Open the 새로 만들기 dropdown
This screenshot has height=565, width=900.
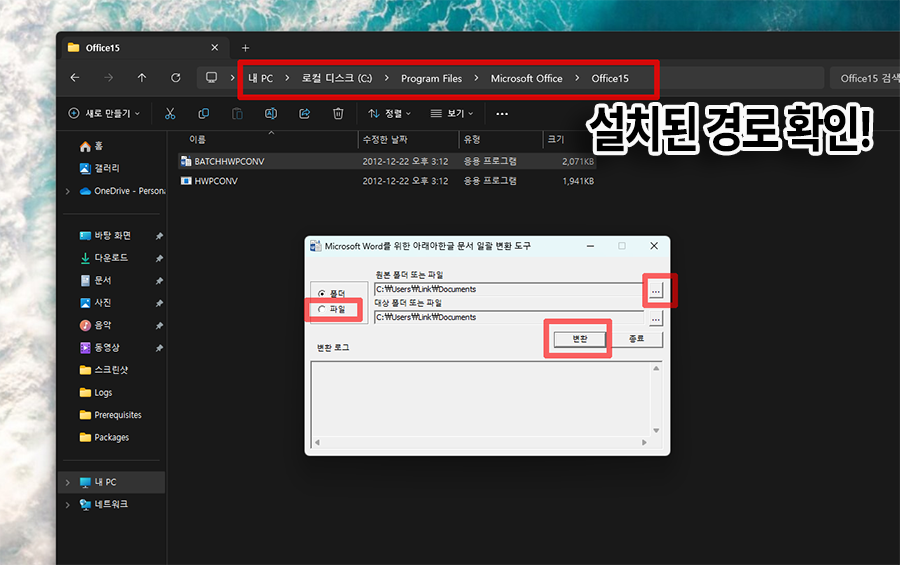pyautogui.click(x=104, y=114)
